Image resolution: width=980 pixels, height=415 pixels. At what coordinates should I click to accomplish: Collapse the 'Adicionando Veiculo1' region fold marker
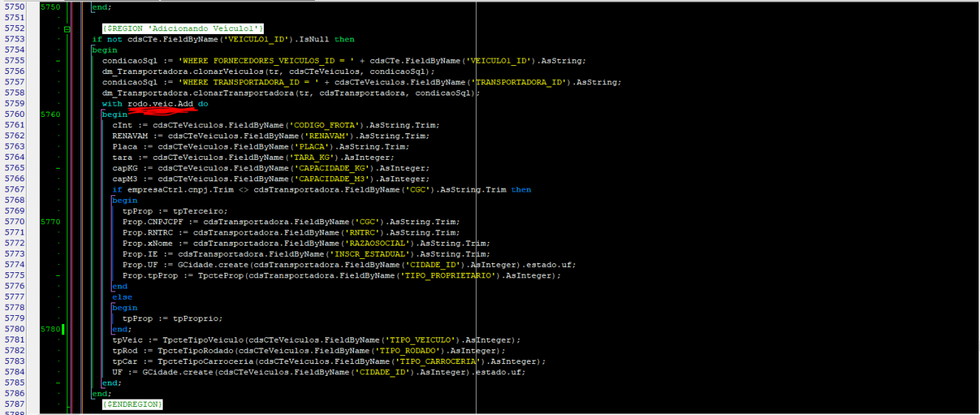pos(67,30)
